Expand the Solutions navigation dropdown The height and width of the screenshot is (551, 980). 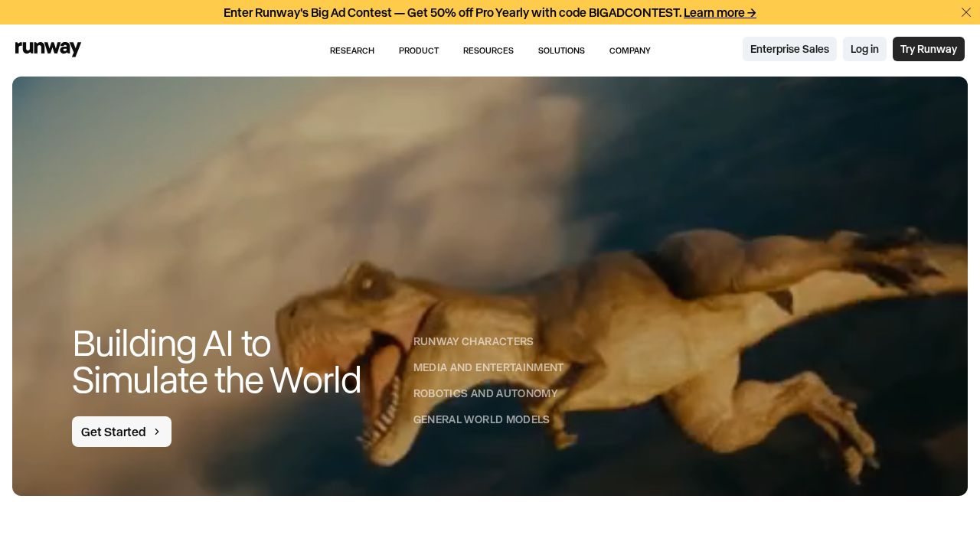coord(561,51)
